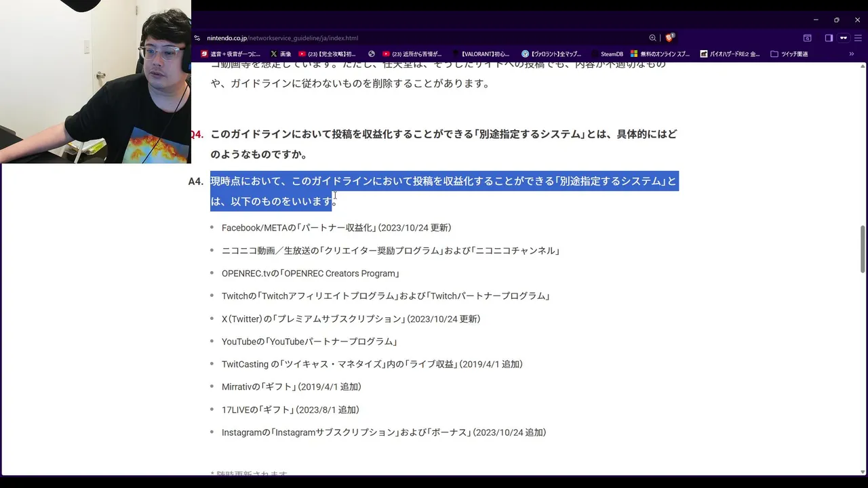Screen dimensions: 868x488
Task: Click the webcam overlay video of streamer
Action: (96, 81)
